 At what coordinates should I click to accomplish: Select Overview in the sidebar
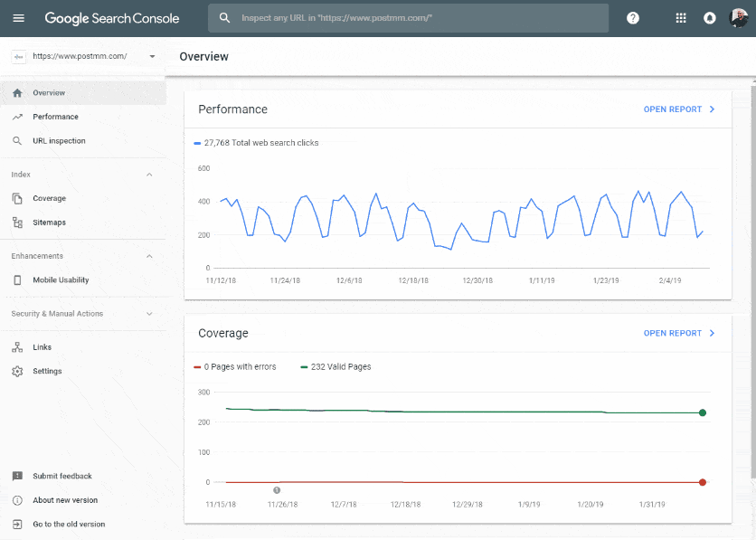click(x=18, y=91)
